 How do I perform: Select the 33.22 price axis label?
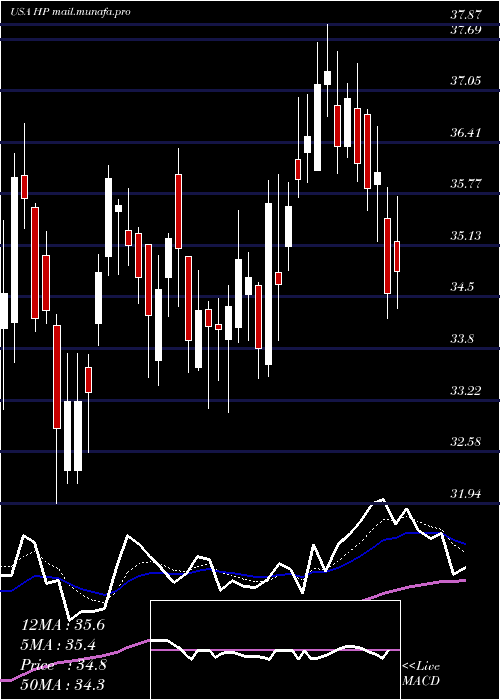pos(466,391)
